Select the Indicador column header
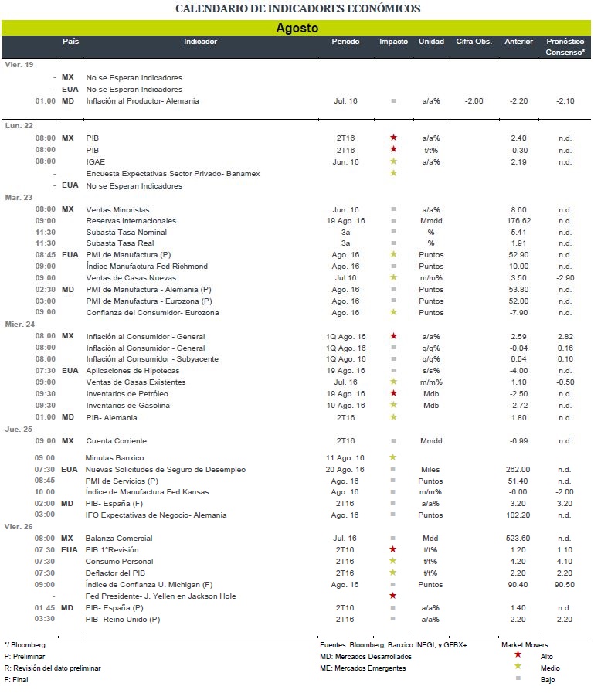This screenshot has width=601, height=700. point(200,42)
